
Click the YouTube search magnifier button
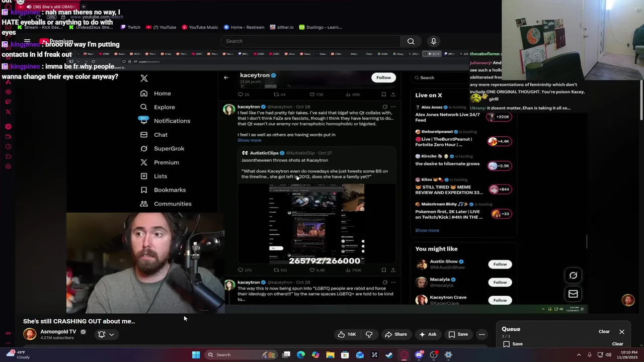pyautogui.click(x=411, y=41)
